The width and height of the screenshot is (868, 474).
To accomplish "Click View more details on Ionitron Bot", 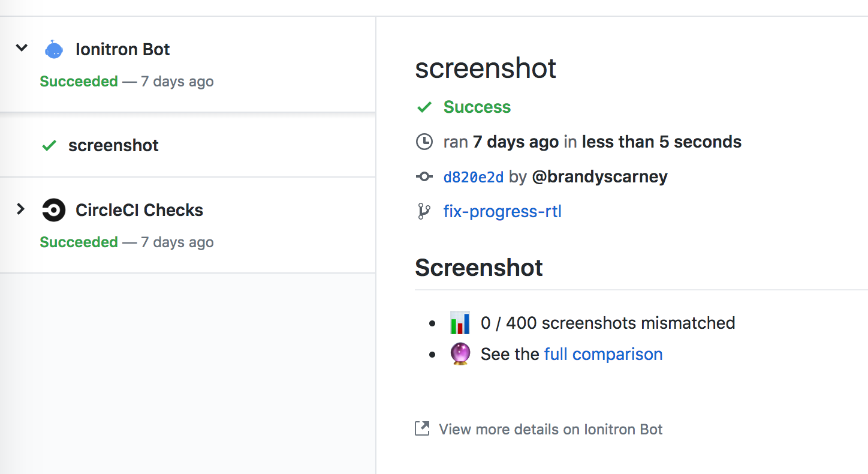I will pyautogui.click(x=550, y=429).
